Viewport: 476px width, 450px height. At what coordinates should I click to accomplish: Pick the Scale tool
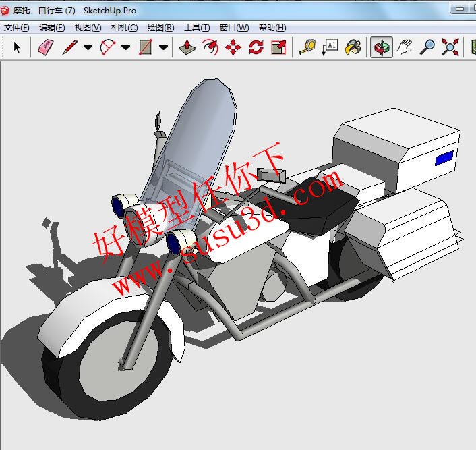tap(278, 47)
